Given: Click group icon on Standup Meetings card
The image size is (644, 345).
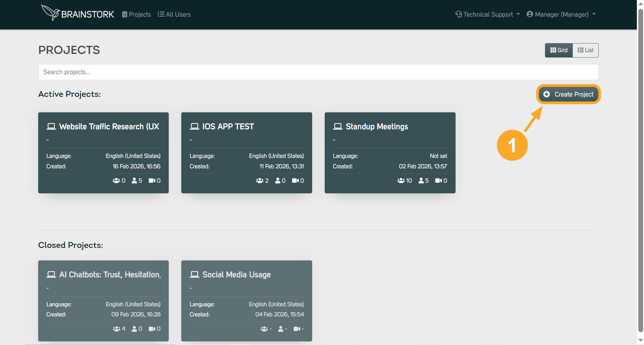Looking at the screenshot, I should pos(401,181).
